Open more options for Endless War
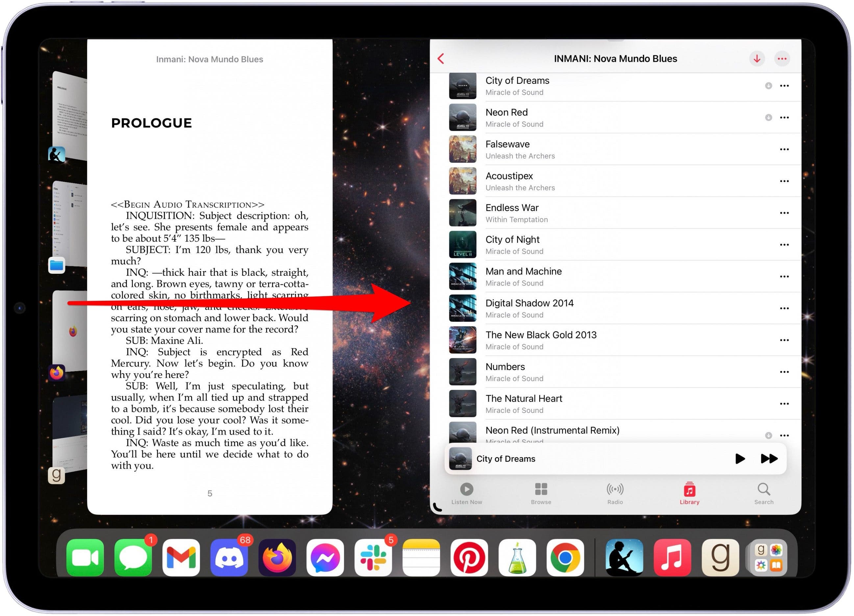This screenshot has height=616, width=854. point(784,213)
